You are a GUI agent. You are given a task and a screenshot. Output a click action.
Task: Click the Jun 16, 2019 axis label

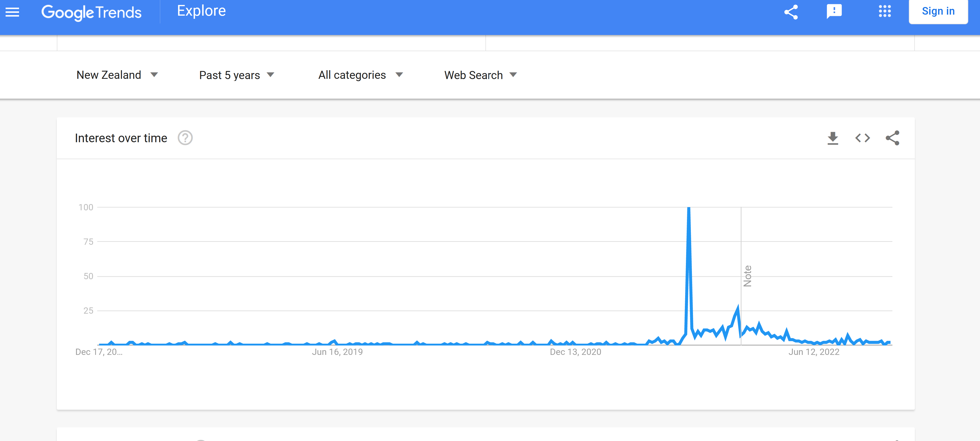coord(337,352)
